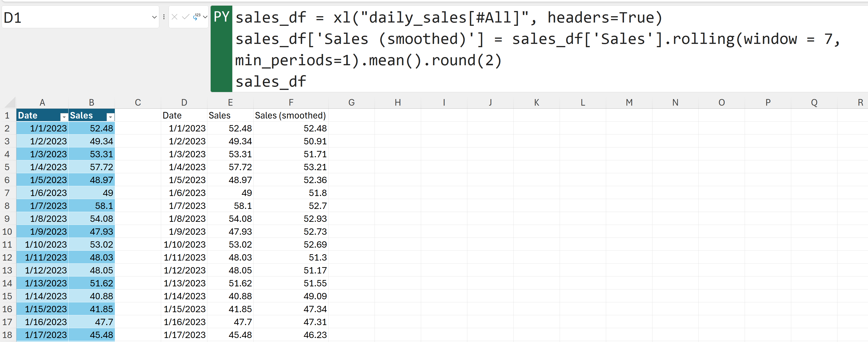The width and height of the screenshot is (868, 342).
Task: Click the Python output type icon
Action: tap(197, 17)
